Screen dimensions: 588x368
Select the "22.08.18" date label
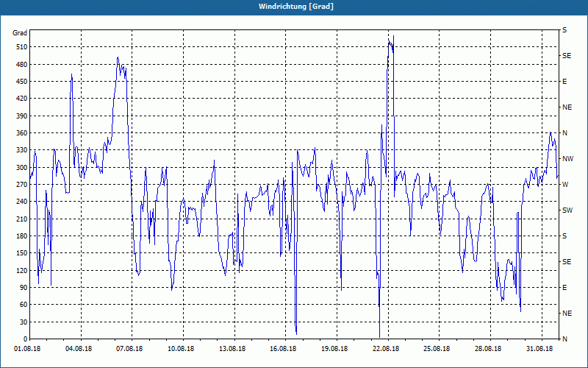click(386, 349)
